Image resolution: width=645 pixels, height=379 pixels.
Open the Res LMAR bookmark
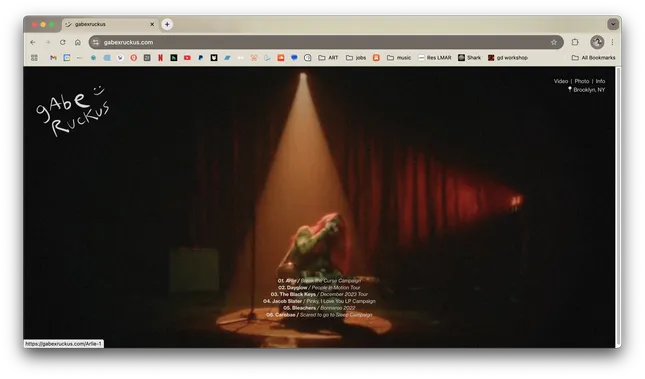[435, 58]
